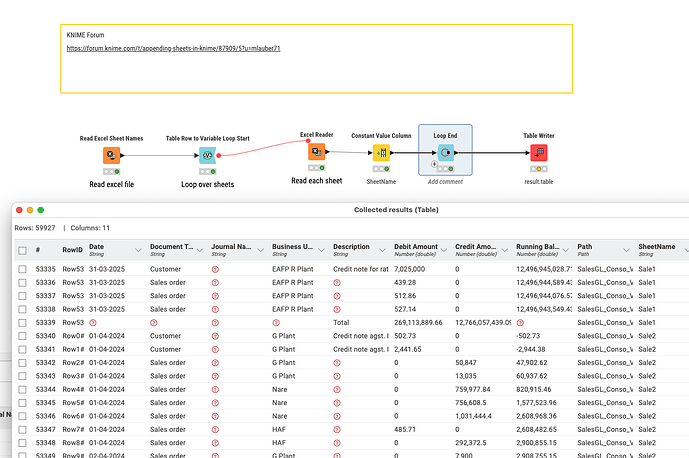Select the Table Writer node icon
689x458 pixels.
coord(539,153)
